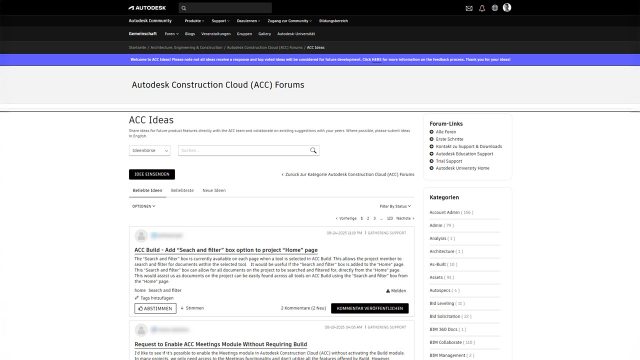Select the Beliebte Ideen tab
This screenshot has height=360, width=640.
click(x=147, y=191)
